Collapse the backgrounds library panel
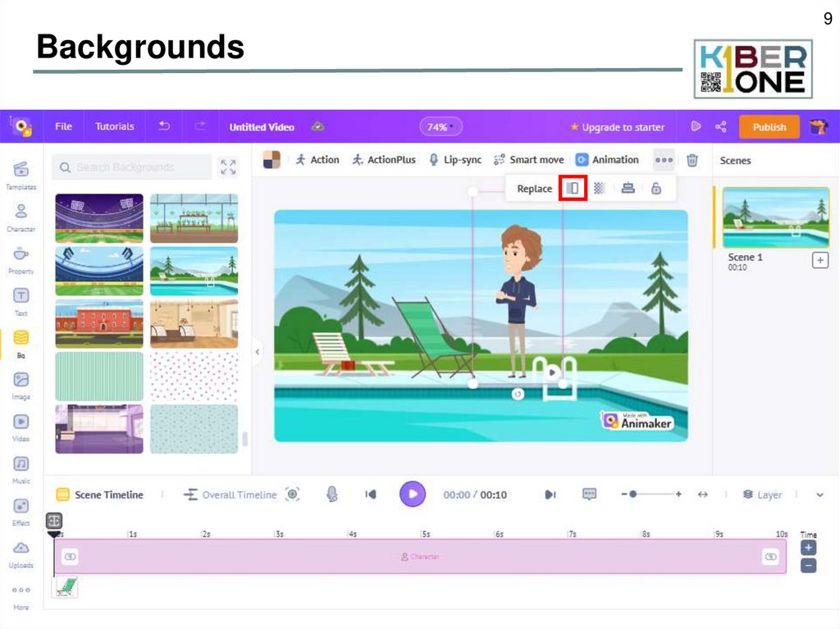Viewport: 840px width, 629px height. click(x=258, y=352)
